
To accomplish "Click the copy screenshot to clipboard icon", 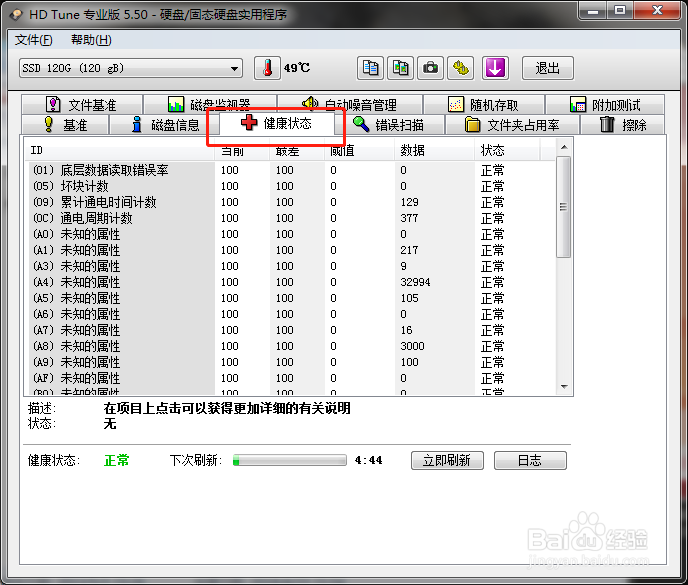I will [x=400, y=68].
